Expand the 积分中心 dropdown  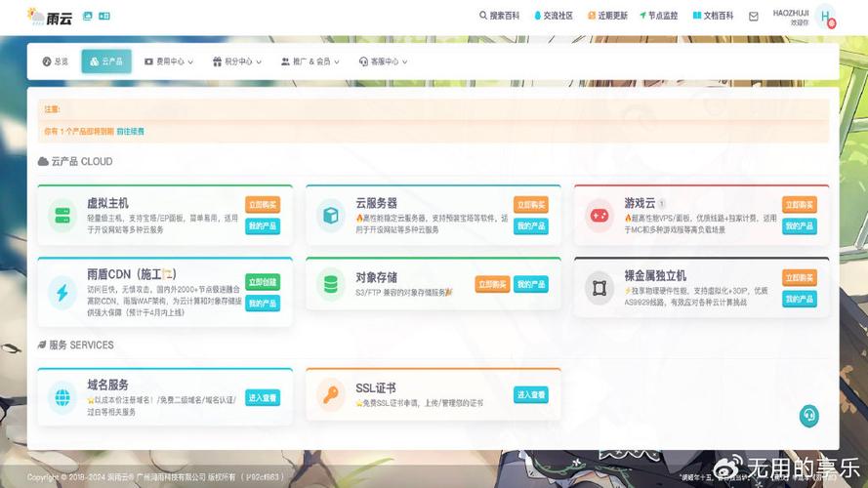(237, 61)
